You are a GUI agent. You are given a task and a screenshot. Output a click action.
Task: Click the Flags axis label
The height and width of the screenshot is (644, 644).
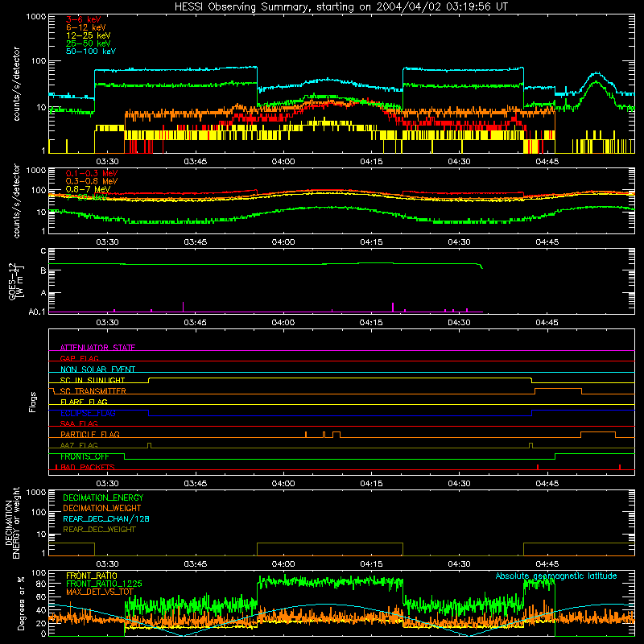click(33, 402)
